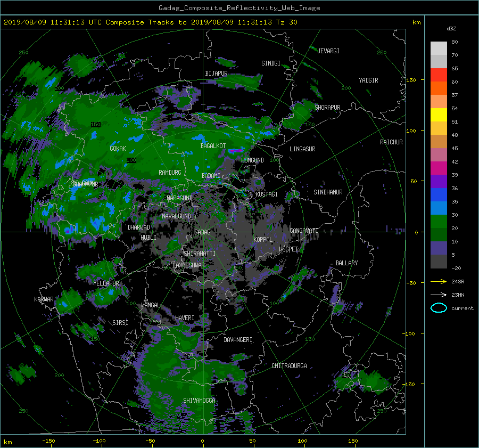Click the HUNGUND city label
The height and width of the screenshot is (448, 479).
[x=252, y=160]
